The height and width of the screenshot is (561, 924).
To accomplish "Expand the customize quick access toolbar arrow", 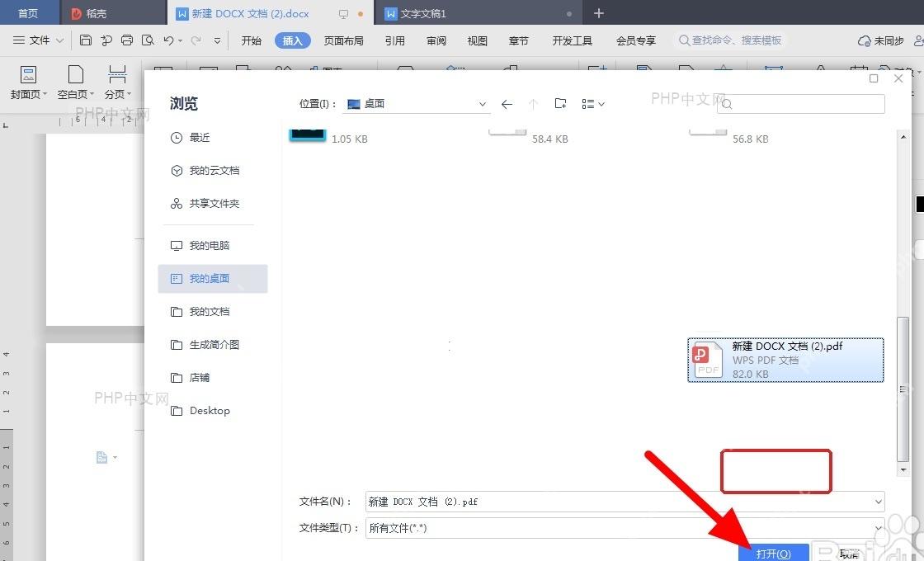I will tap(218, 40).
